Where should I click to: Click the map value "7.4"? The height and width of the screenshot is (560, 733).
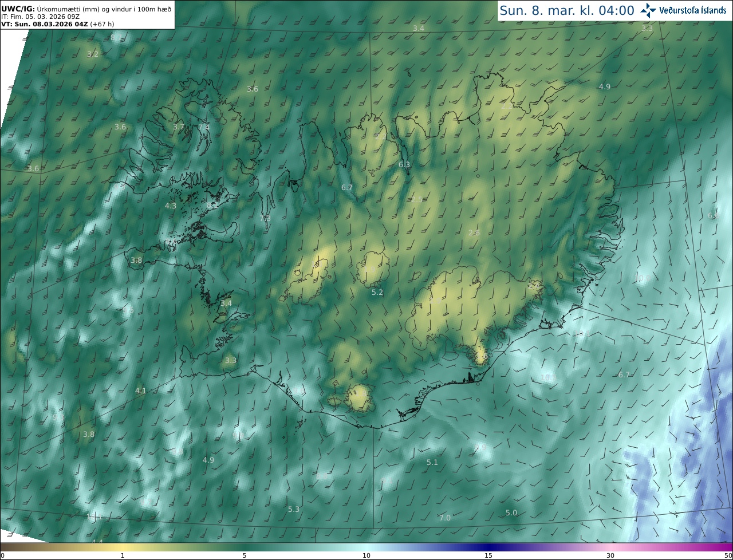(x=204, y=127)
